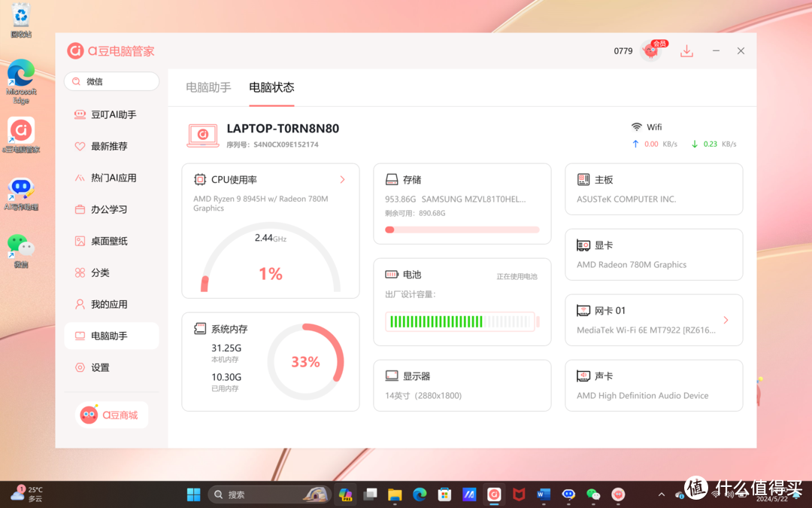812x508 pixels.
Task: Open the 微信 desktop shortcut
Action: tap(21, 251)
